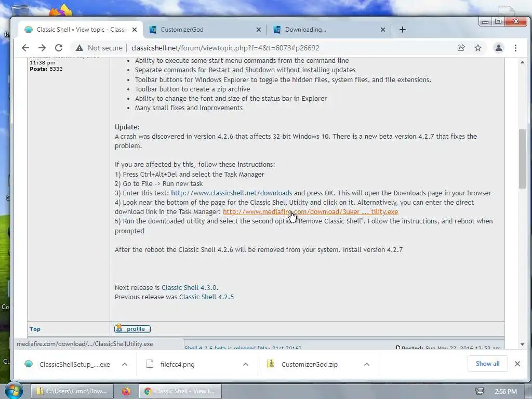Switch to the Downloading... tab
Image resolution: width=532 pixels, height=399 pixels.
pos(328,30)
